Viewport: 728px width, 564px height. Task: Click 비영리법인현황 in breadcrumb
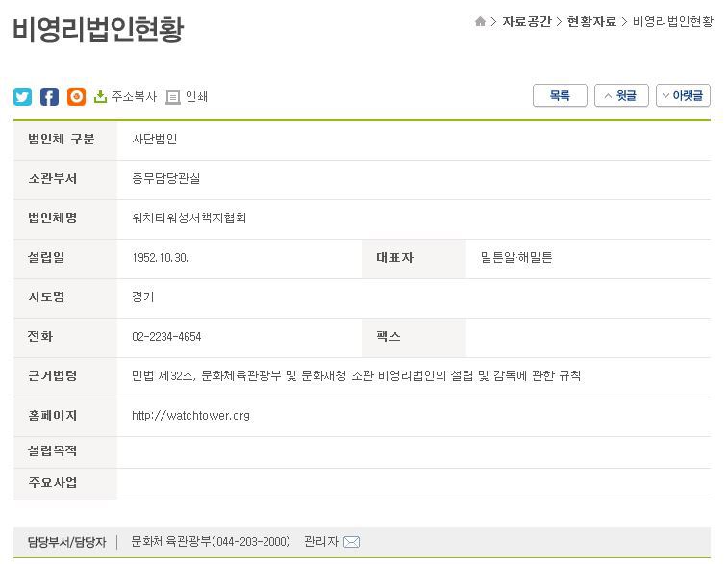pos(672,22)
